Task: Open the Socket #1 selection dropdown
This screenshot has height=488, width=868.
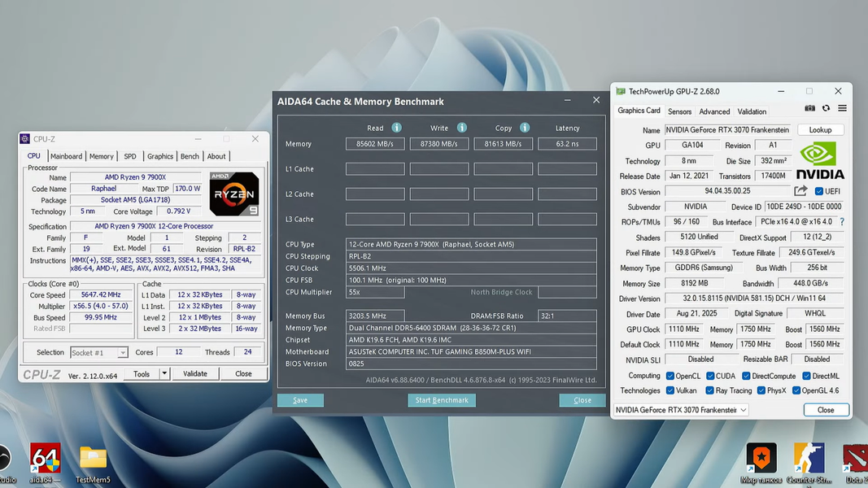Action: (x=99, y=353)
